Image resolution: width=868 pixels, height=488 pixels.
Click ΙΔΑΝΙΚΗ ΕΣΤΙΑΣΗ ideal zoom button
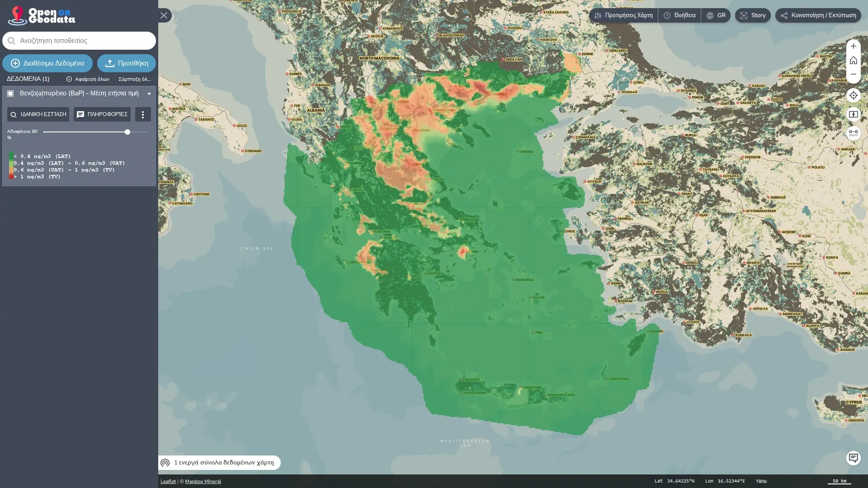(38, 114)
